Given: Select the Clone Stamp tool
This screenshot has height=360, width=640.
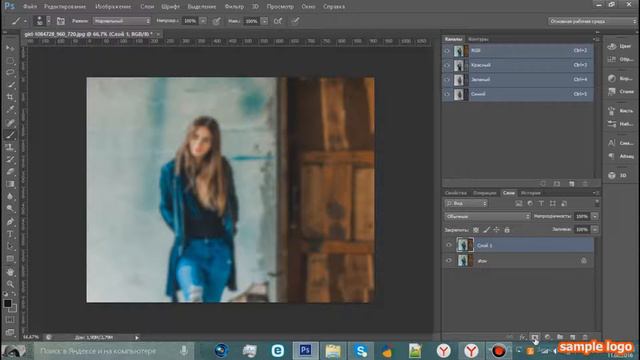Looking at the screenshot, I should (x=10, y=147).
